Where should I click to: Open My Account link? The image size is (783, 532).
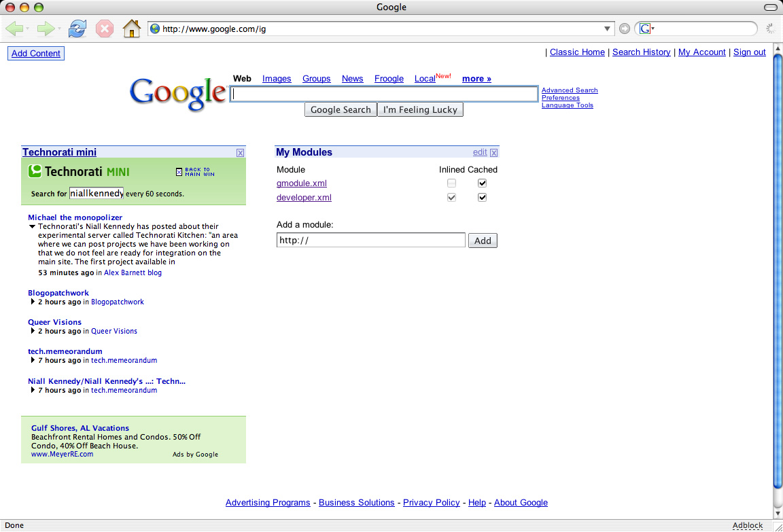701,52
